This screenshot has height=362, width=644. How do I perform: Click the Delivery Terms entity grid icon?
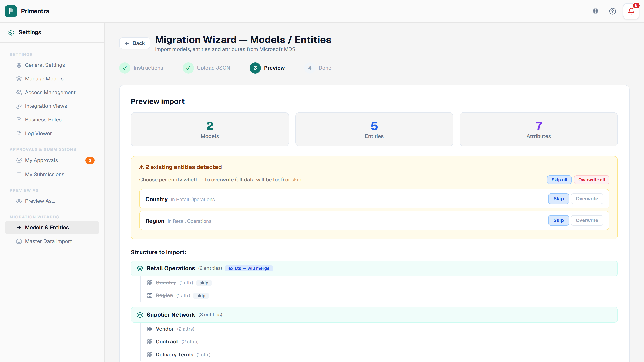point(150,355)
